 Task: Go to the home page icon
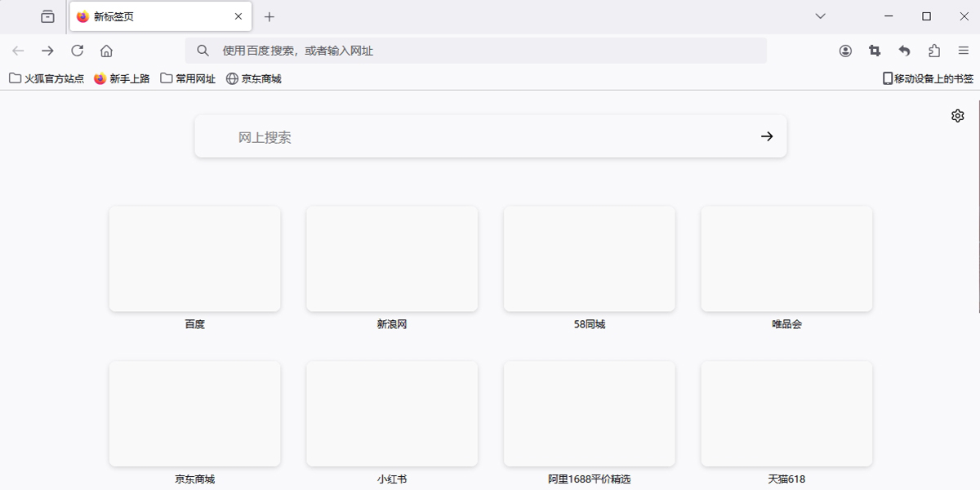pyautogui.click(x=106, y=51)
